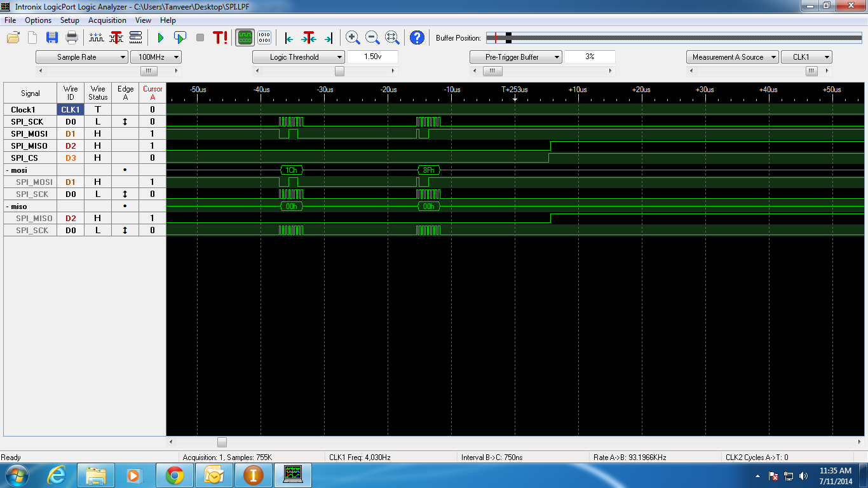Open the CLK1 measurement source dropdown

[x=806, y=57]
